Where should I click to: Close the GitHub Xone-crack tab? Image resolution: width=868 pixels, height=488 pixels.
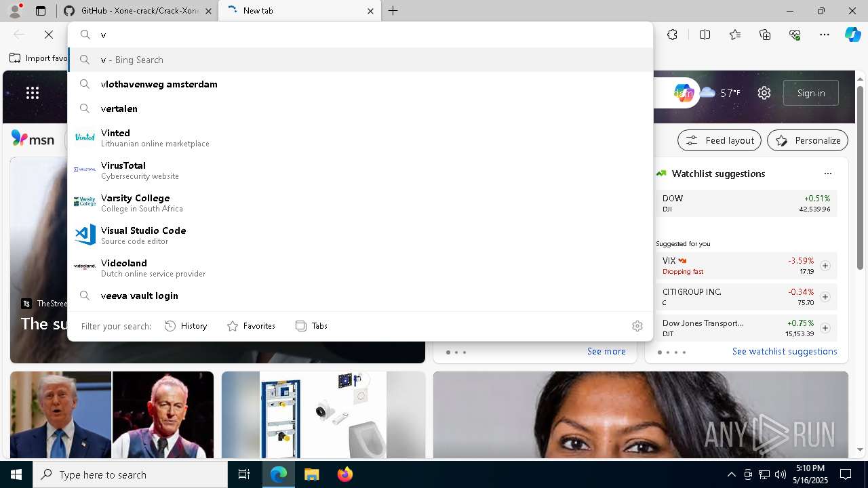(208, 11)
